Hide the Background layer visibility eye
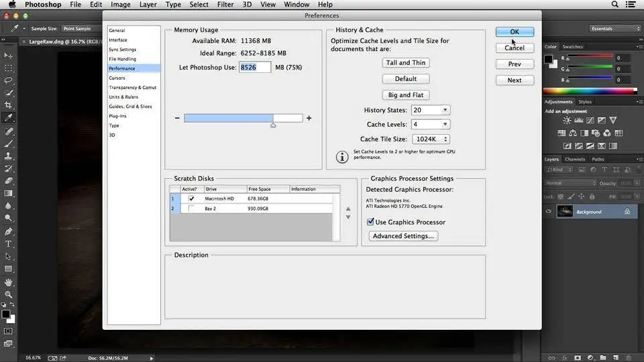 548,212
